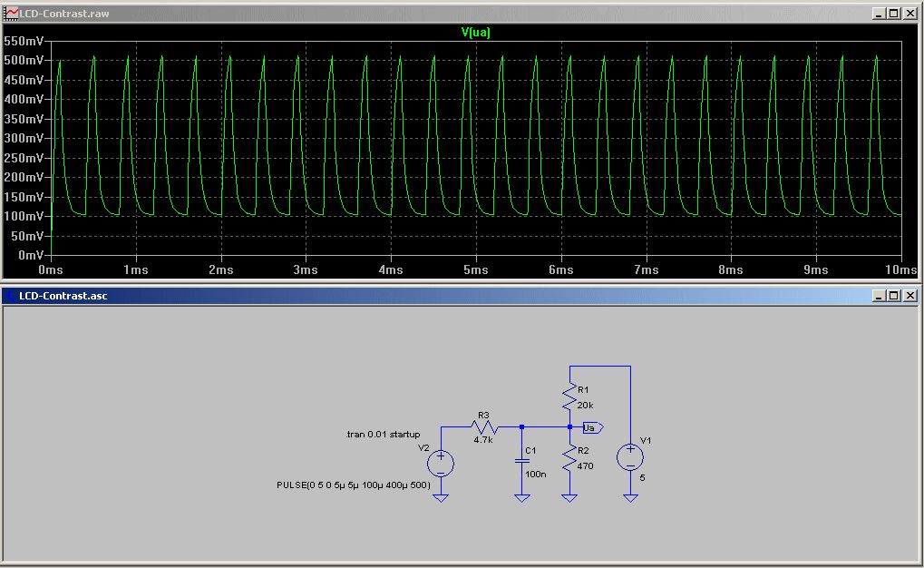The width and height of the screenshot is (924, 568).
Task: Click the PULSE parameter text of V2
Action: pos(353,485)
